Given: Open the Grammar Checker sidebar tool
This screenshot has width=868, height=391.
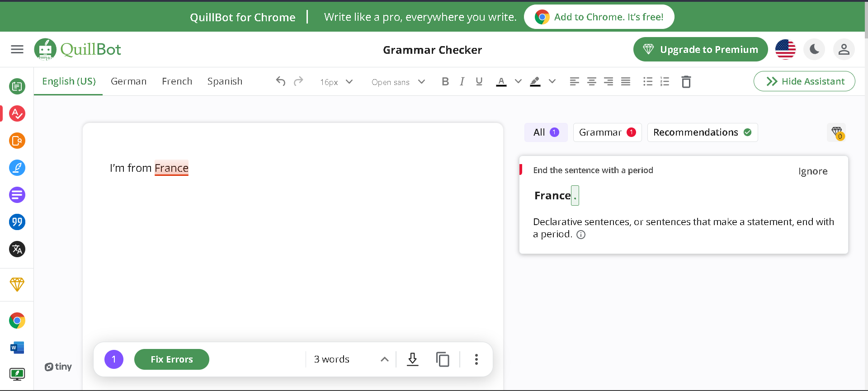Looking at the screenshot, I should [17, 113].
